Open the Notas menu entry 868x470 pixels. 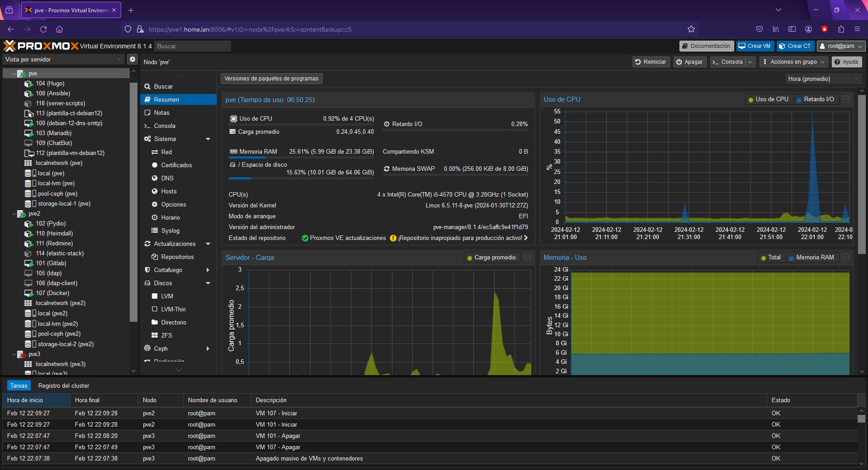click(179, 113)
